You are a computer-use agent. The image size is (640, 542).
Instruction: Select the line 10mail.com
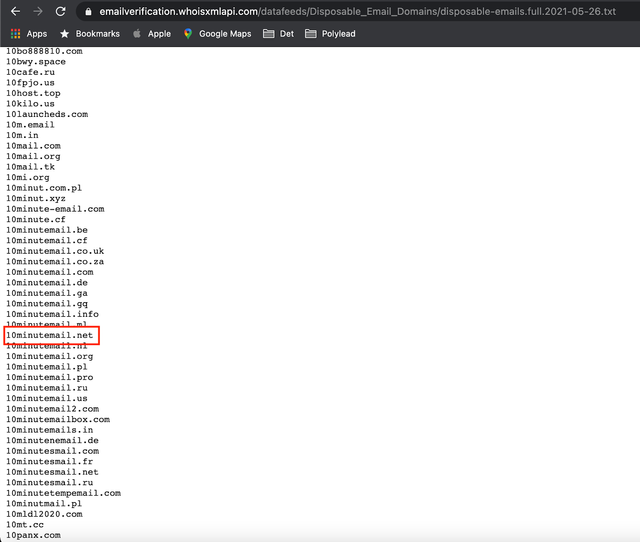pyautogui.click(x=33, y=146)
